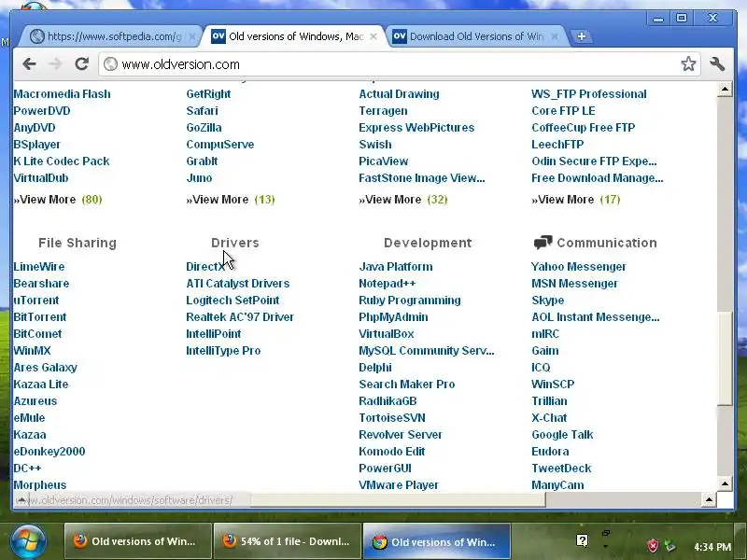Image resolution: width=747 pixels, height=560 pixels.
Task: Click the eDonkey2000 link
Action: point(49,452)
